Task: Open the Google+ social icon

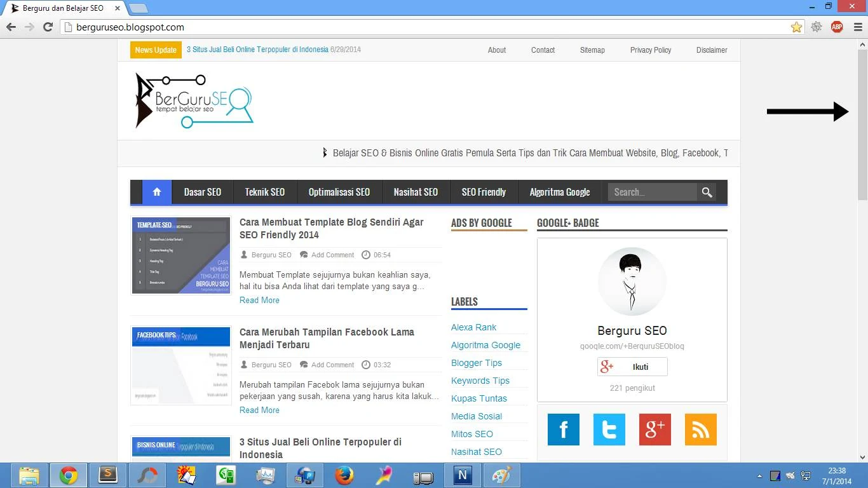Action: pyautogui.click(x=655, y=430)
